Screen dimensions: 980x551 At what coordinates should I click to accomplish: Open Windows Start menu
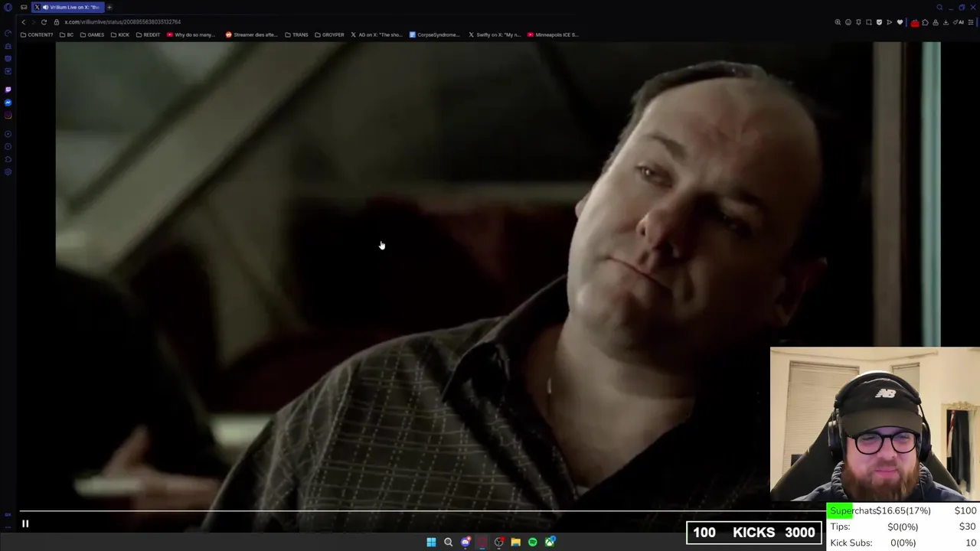pyautogui.click(x=431, y=542)
